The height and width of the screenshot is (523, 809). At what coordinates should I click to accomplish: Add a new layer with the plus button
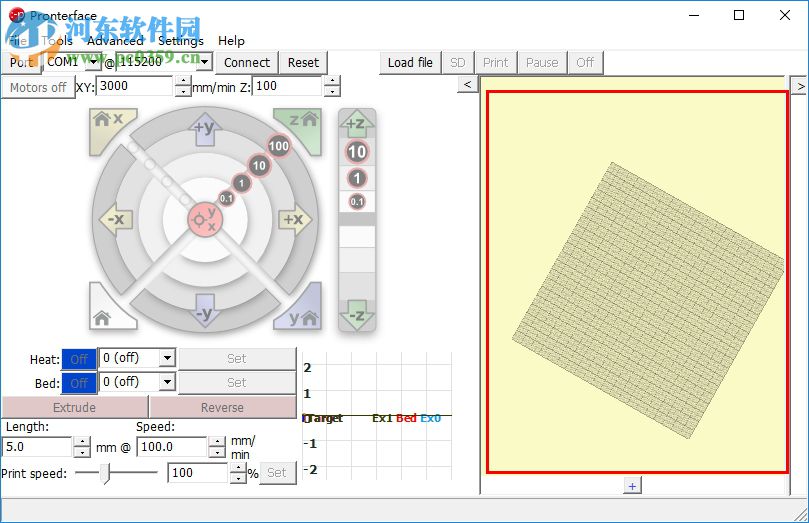pos(633,485)
